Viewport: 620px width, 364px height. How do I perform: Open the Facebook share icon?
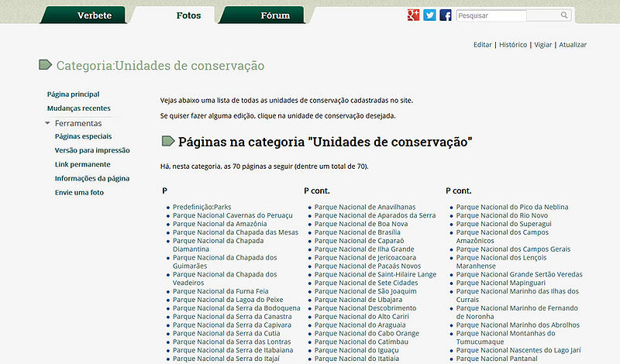point(445,15)
